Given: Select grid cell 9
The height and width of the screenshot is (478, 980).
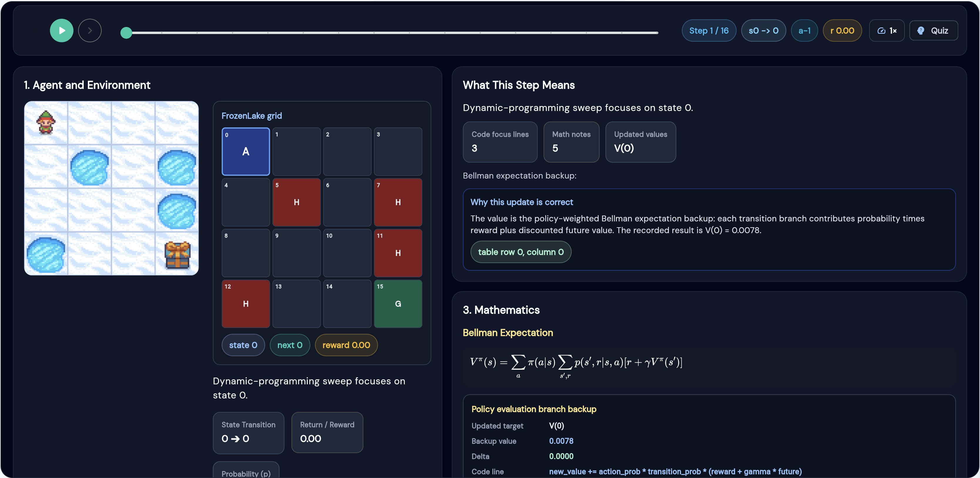Looking at the screenshot, I should pos(296,253).
